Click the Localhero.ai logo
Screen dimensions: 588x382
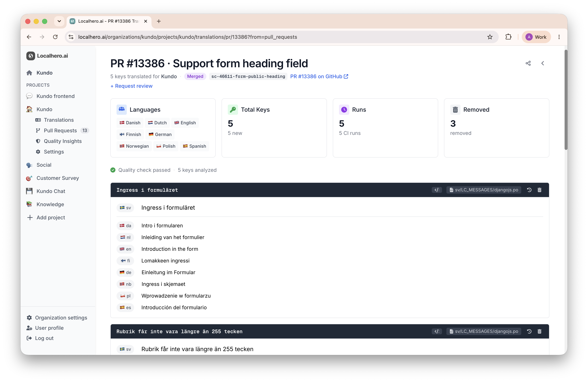click(x=47, y=56)
